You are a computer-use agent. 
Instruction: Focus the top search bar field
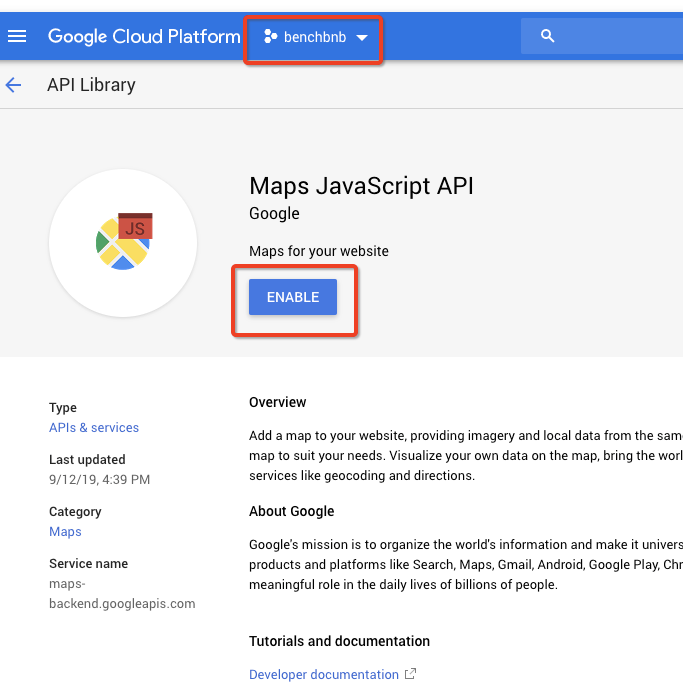click(602, 36)
